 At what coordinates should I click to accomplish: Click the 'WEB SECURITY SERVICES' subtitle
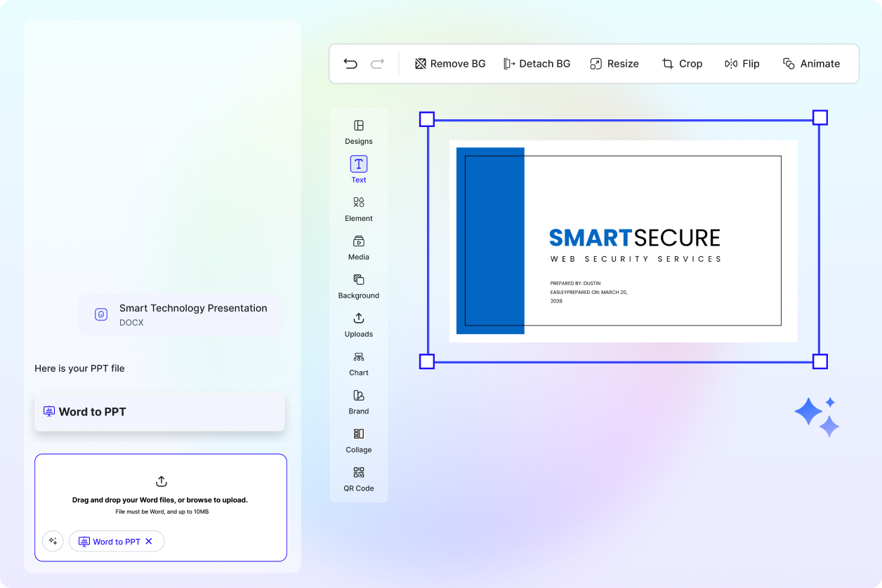pos(636,259)
